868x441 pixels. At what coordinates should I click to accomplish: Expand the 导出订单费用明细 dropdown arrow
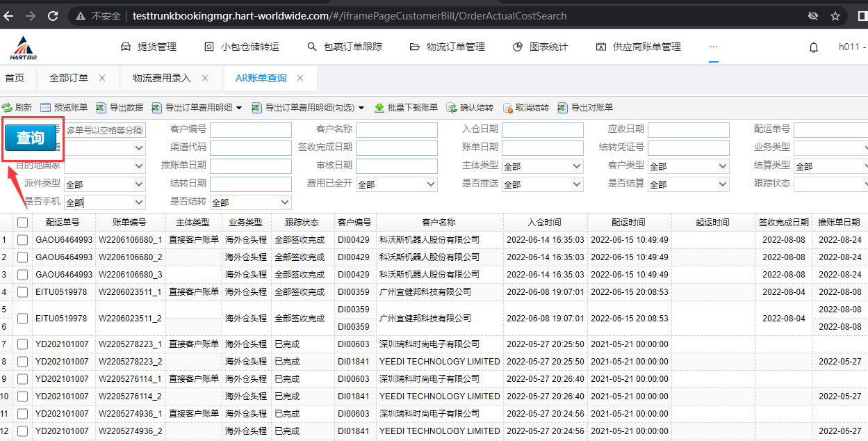[239, 108]
